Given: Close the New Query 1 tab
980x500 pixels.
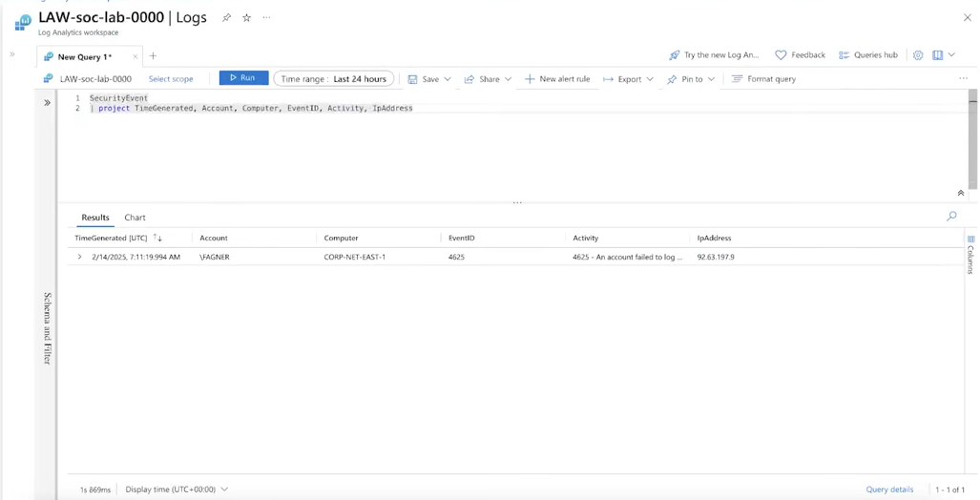Looking at the screenshot, I should pyautogui.click(x=136, y=57).
